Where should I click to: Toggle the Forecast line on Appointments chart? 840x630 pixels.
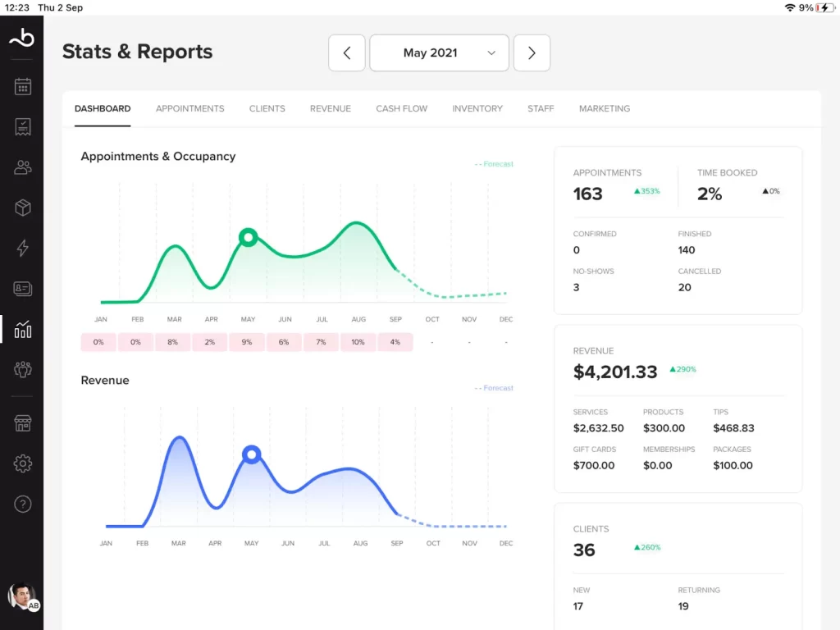tap(494, 164)
